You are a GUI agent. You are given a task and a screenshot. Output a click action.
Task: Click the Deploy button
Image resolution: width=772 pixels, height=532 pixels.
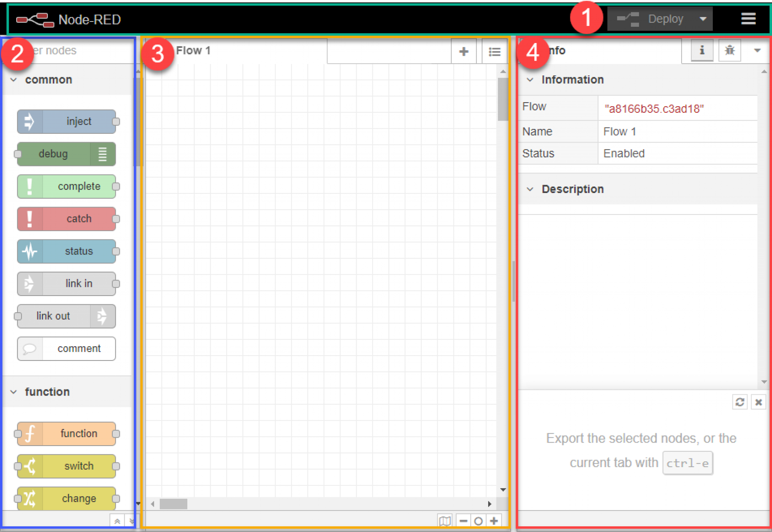pyautogui.click(x=666, y=18)
